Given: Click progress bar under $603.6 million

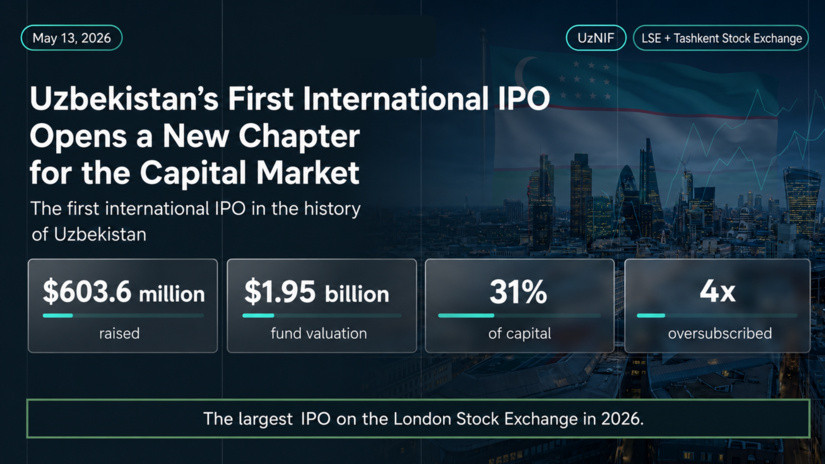Looking at the screenshot, I should (123, 316).
